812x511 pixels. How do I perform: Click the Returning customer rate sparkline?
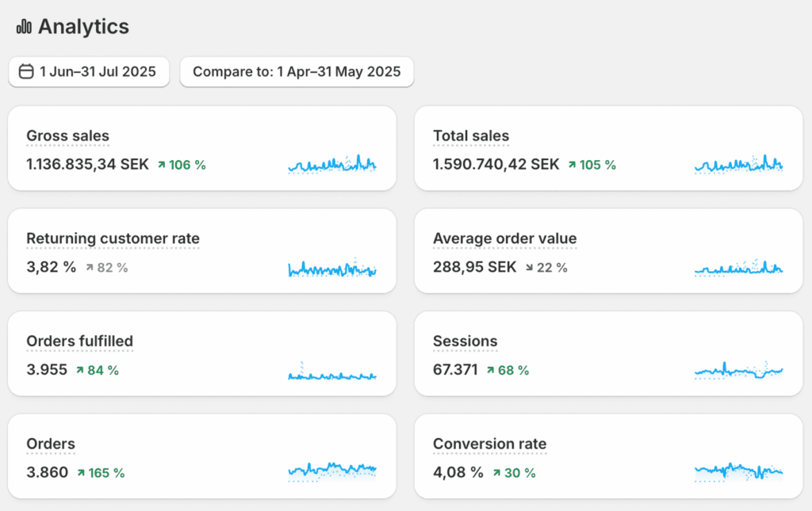coord(332,269)
